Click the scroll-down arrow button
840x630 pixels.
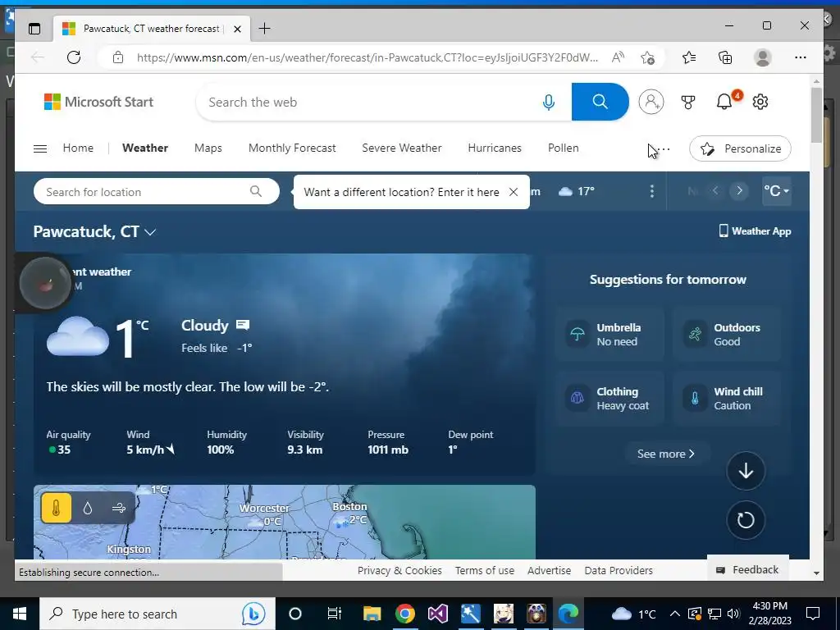pyautogui.click(x=745, y=471)
